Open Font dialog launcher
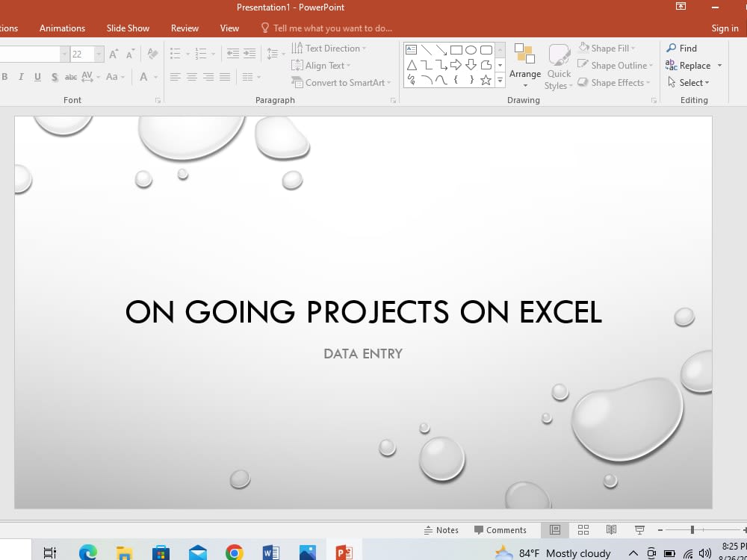 click(x=158, y=101)
